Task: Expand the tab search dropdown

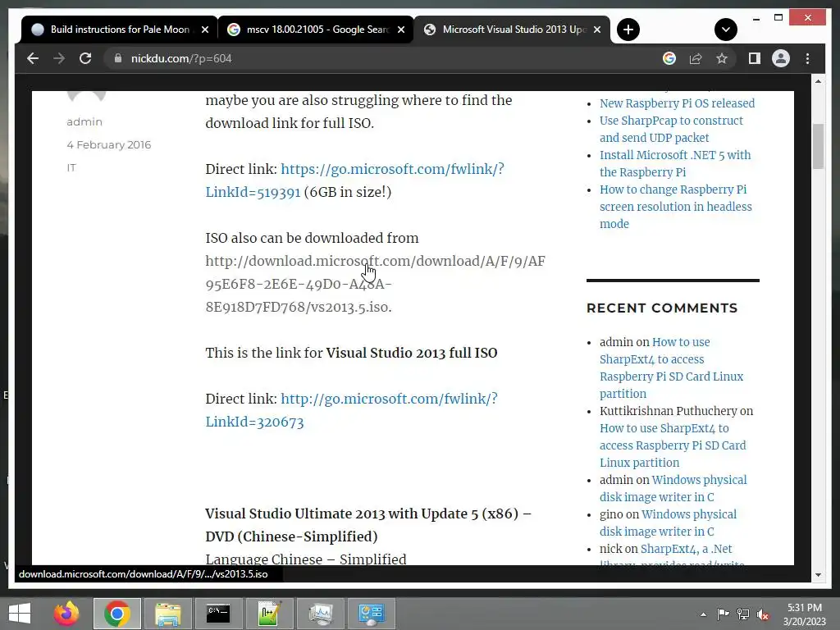Action: pyautogui.click(x=725, y=30)
